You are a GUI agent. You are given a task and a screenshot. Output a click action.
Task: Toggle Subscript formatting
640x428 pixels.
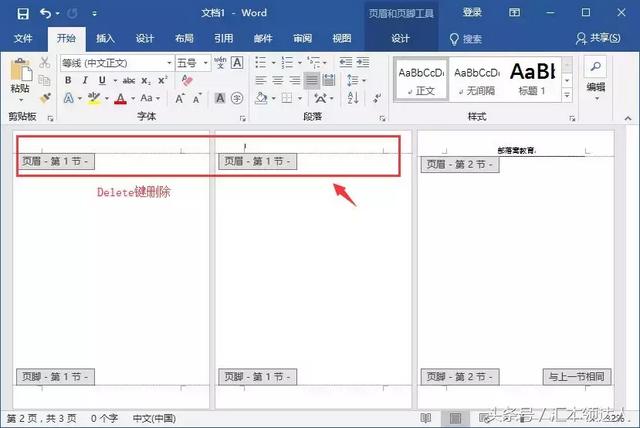pyautogui.click(x=146, y=81)
